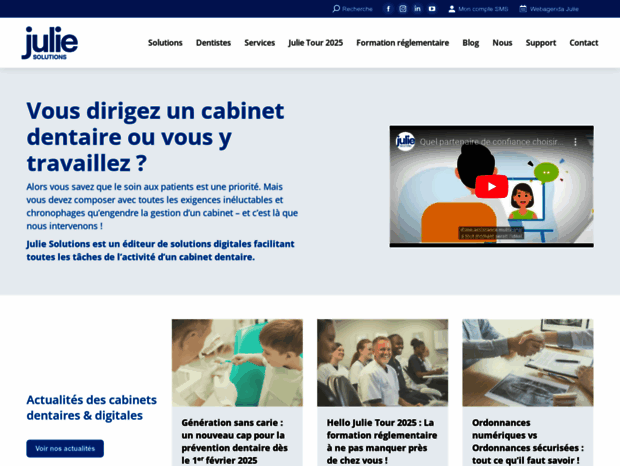Image resolution: width=620 pixels, height=466 pixels.
Task: Open the Contact menu item
Action: click(x=584, y=43)
